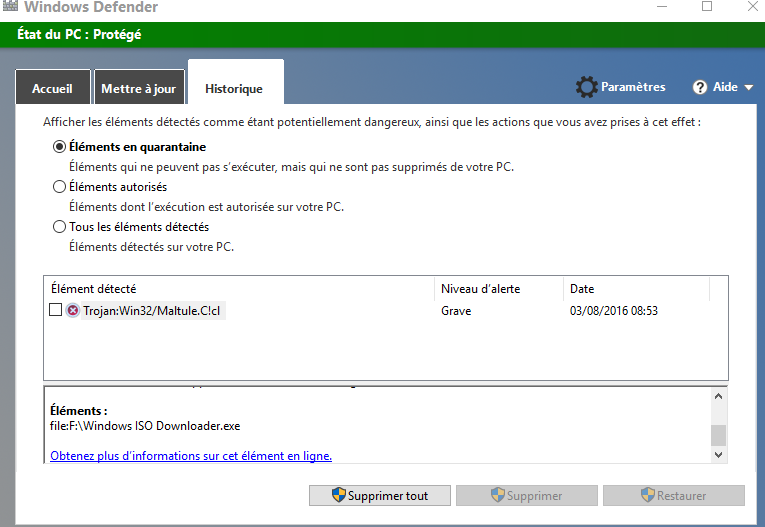The image size is (765, 527).
Task: Click the Supprimer tout button
Action: (x=380, y=496)
